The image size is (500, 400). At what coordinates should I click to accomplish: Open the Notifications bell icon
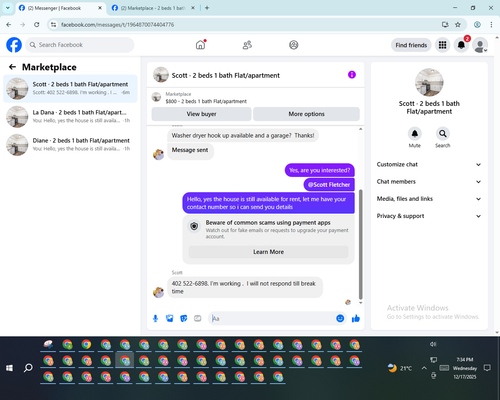(461, 45)
